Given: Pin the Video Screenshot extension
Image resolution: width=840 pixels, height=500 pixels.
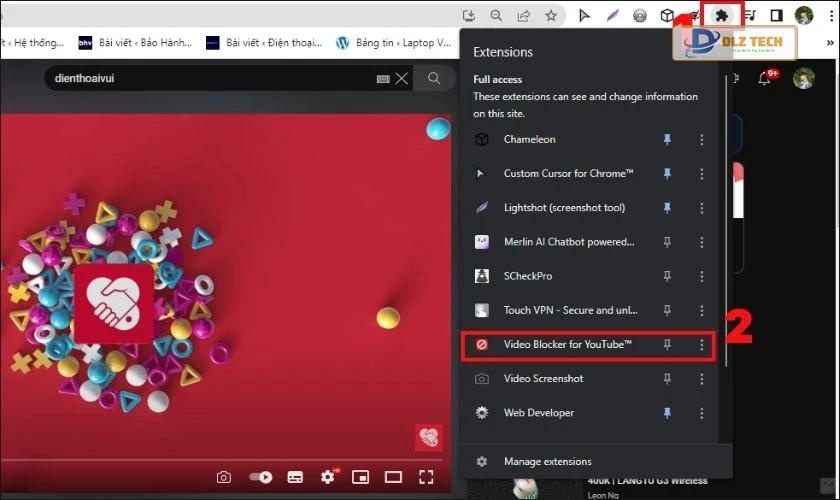Looking at the screenshot, I should [667, 379].
